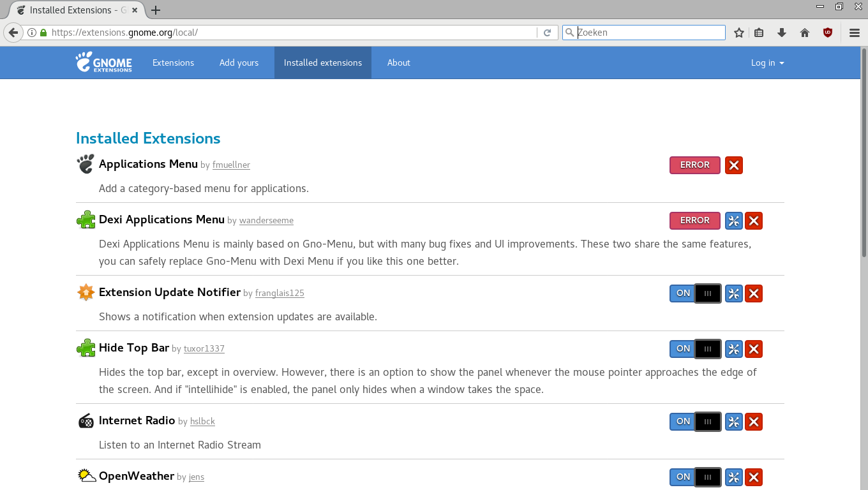The height and width of the screenshot is (490, 868).
Task: Open Internet Radio title link
Action: pyautogui.click(x=137, y=420)
